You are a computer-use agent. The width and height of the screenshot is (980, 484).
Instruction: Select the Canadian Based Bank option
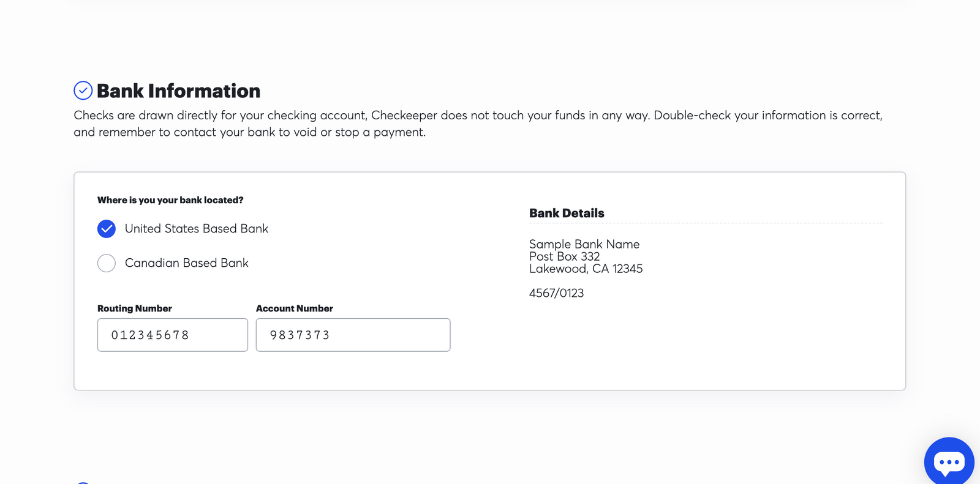click(186, 263)
